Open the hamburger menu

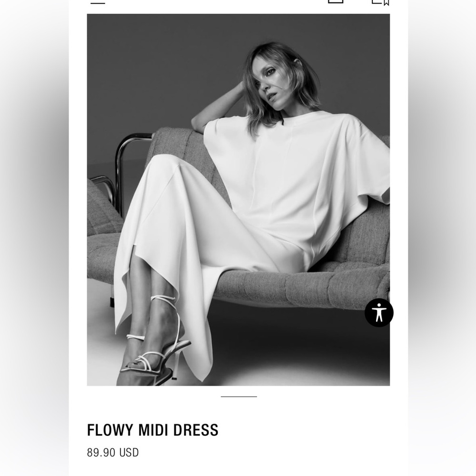(x=98, y=2)
